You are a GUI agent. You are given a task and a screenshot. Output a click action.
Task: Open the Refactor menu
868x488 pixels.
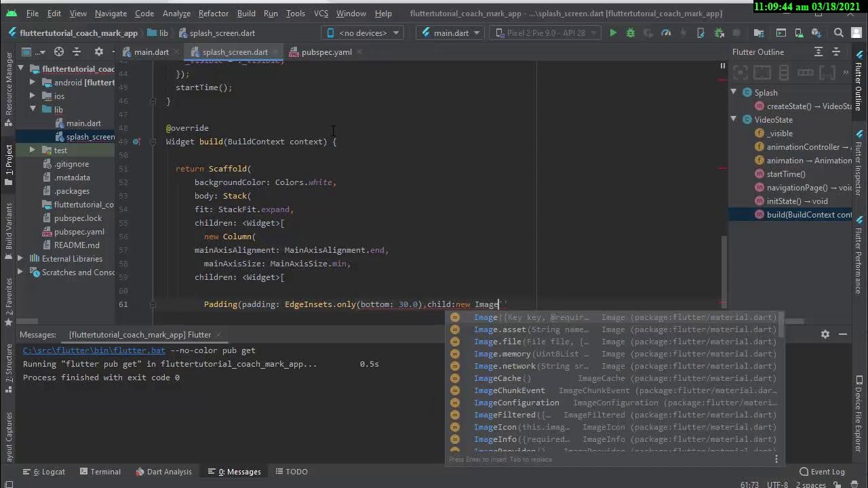click(213, 13)
